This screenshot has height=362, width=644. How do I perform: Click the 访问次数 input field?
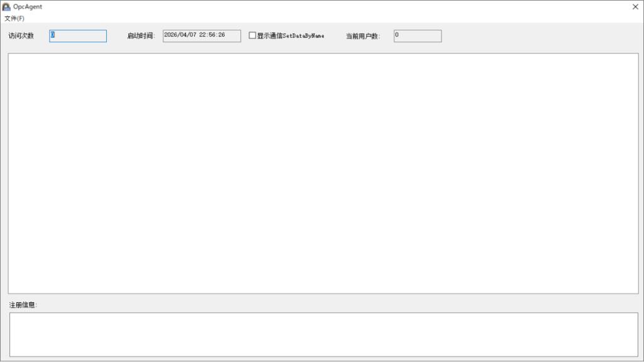coord(78,36)
